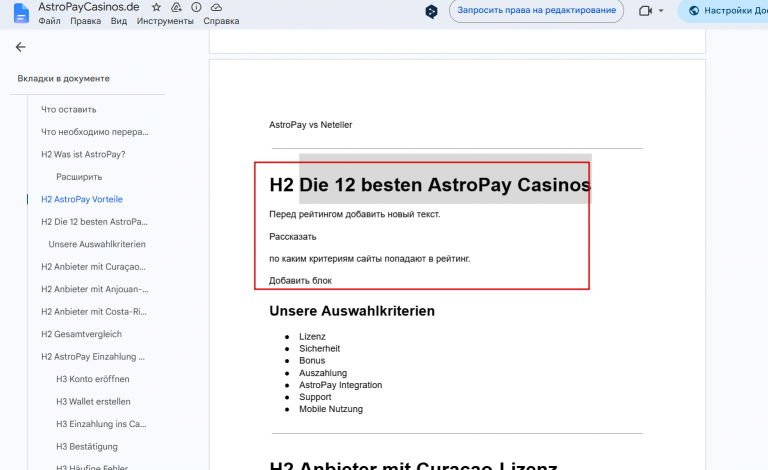Go to H3 Konto eröffnen in outline

click(93, 379)
